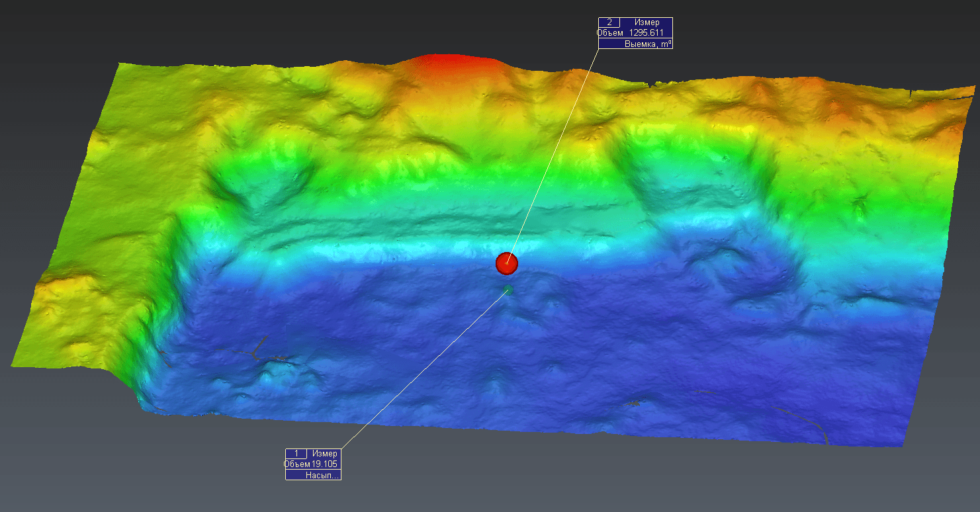Image resolution: width=980 pixels, height=512 pixels.
Task: Select the small green sphere marker
Action: click(508, 290)
